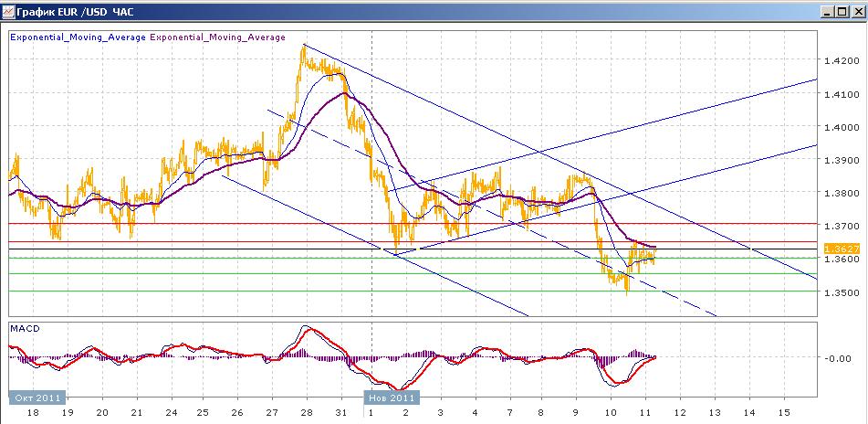Click date 20 on the time axis
Viewport: 868px width, 424px height.
coord(102,413)
